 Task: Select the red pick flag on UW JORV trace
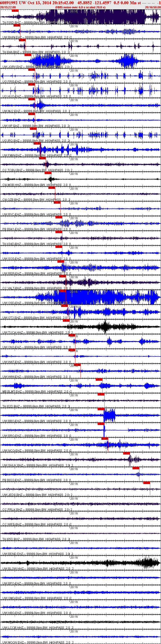27,55
